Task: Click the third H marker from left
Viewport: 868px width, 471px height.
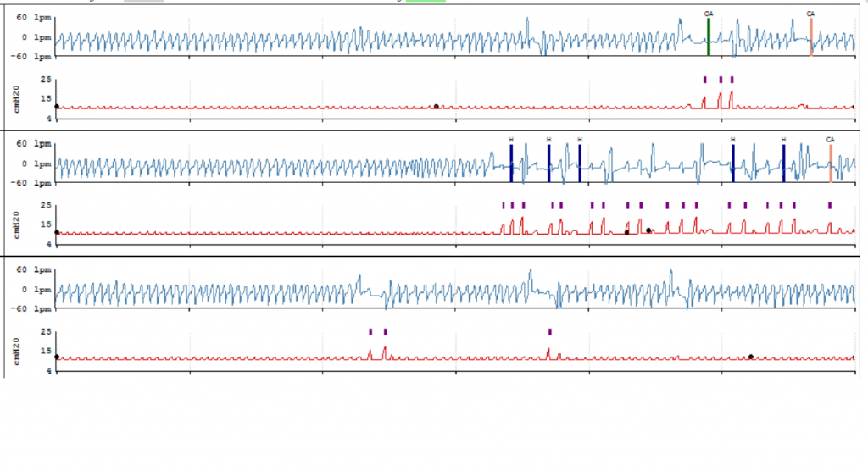Action: [x=579, y=162]
